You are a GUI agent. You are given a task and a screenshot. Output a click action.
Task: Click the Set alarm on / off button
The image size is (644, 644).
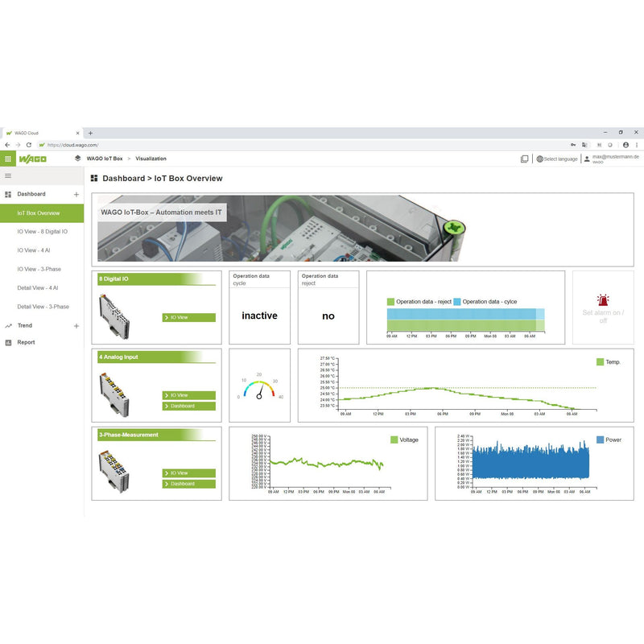(x=603, y=308)
